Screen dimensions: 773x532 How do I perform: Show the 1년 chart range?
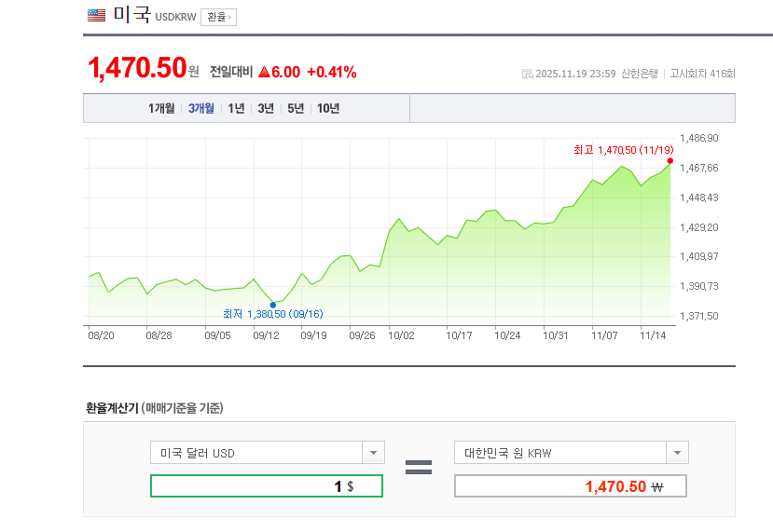236,108
